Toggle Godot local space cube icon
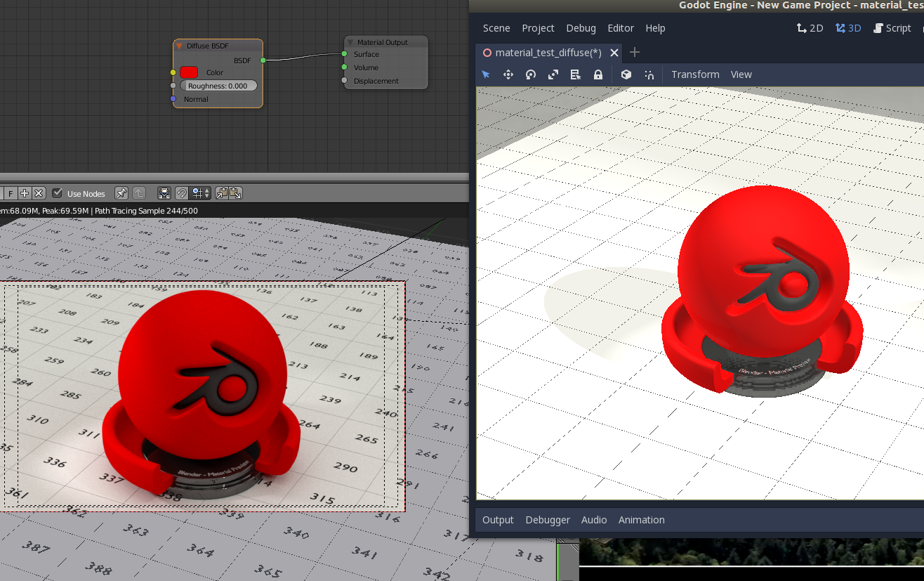The image size is (924, 581). coord(626,74)
